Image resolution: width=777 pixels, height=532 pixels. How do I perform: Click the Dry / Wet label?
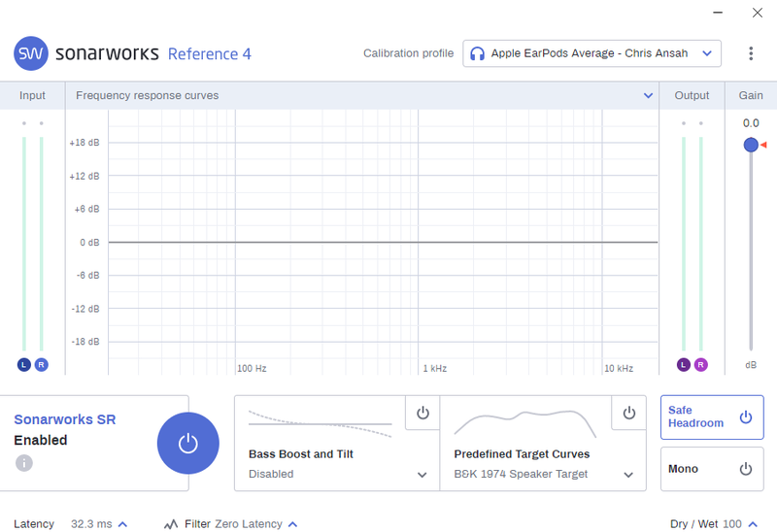693,524
